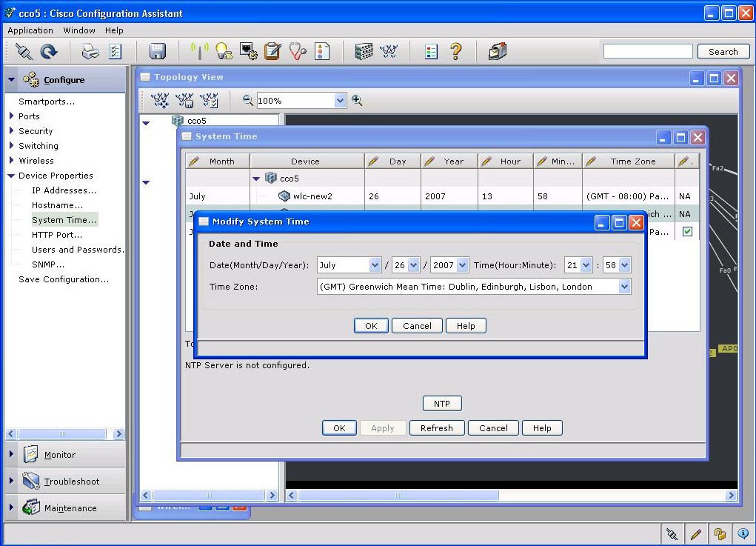Click the port settings gear toolbar icon

248,51
